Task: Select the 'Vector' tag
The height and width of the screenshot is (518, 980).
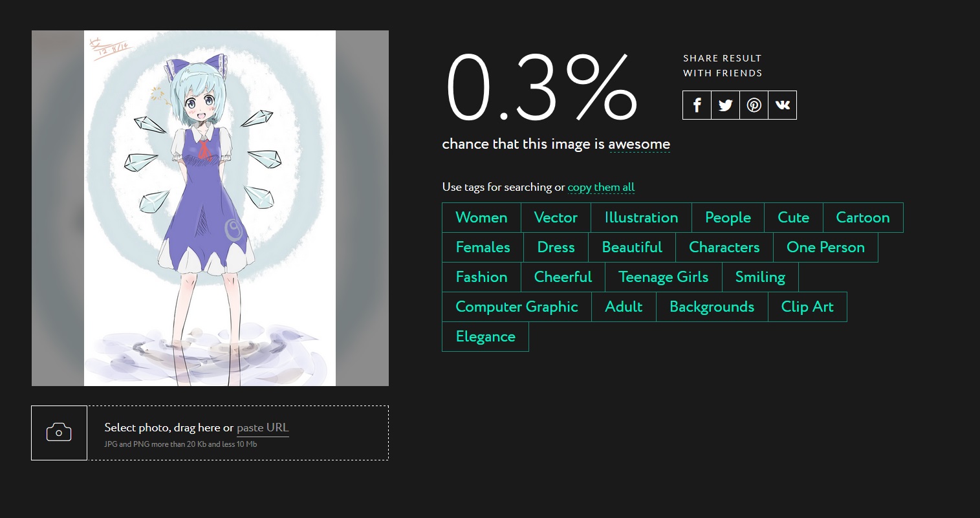Action: tap(556, 218)
